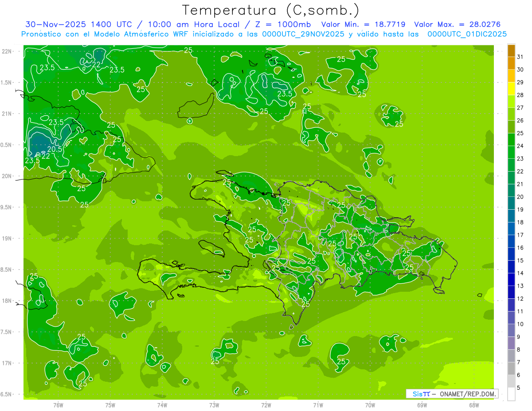Click the "75W" longitude axis label
This screenshot has height=411, width=532.
[x=110, y=405]
